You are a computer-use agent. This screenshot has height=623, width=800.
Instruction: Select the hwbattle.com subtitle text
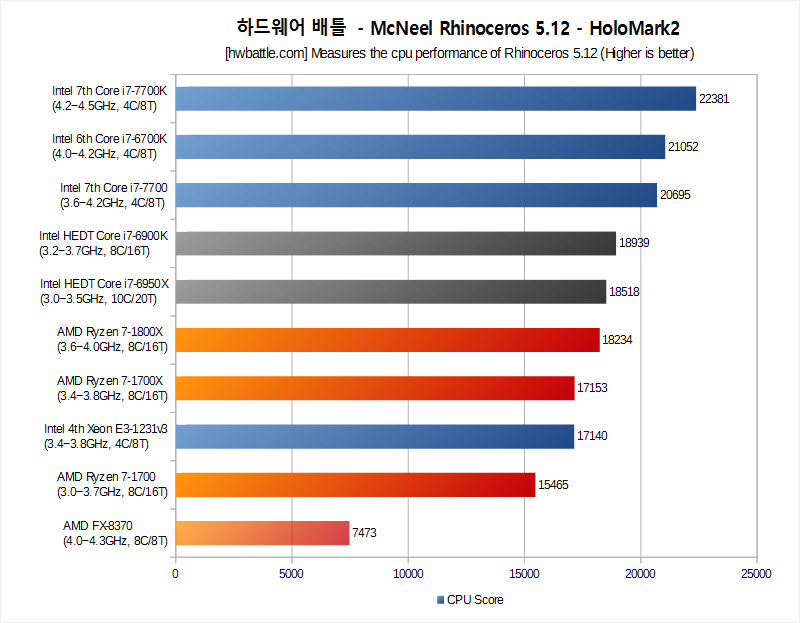pos(460,53)
